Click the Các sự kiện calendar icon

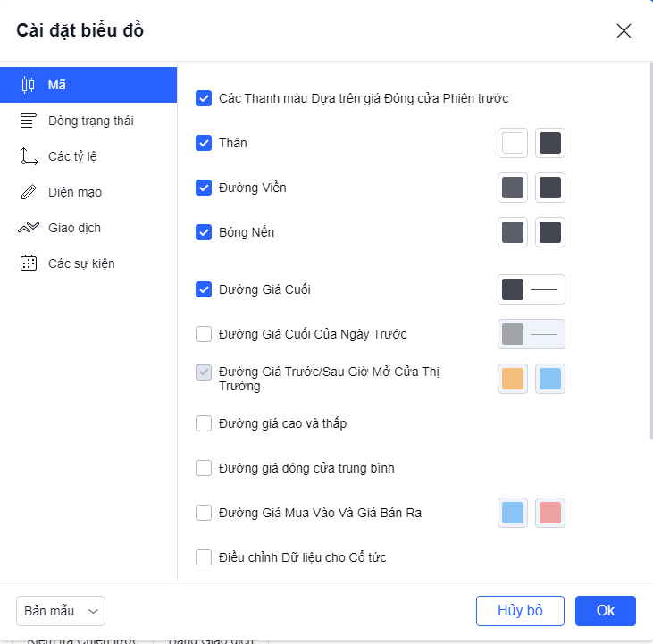29,263
